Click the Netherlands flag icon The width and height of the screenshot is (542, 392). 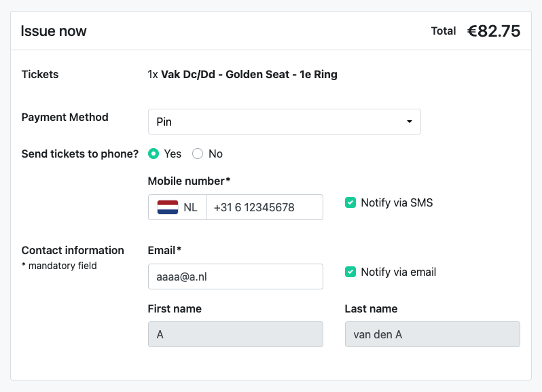tap(168, 207)
